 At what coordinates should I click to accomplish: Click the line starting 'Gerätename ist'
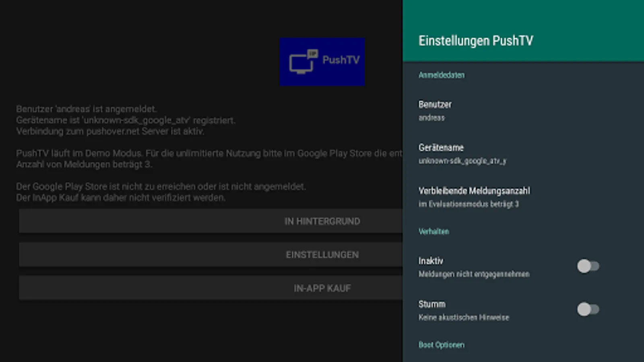(x=126, y=120)
